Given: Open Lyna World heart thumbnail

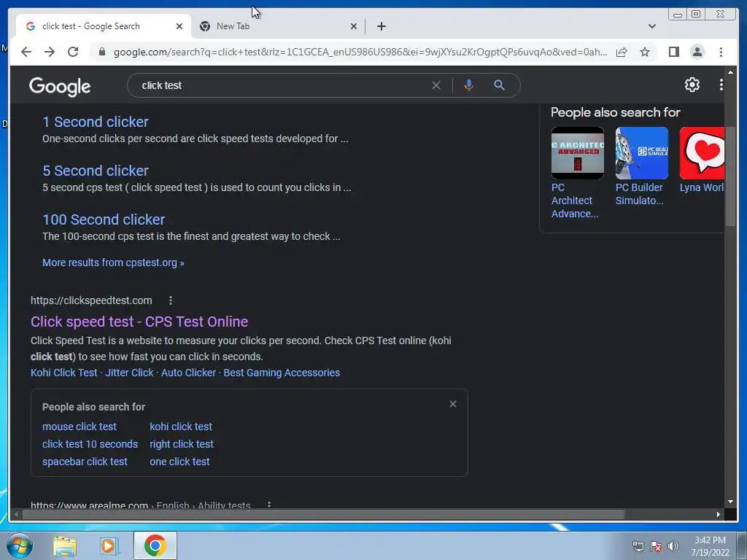Looking at the screenshot, I should [703, 153].
